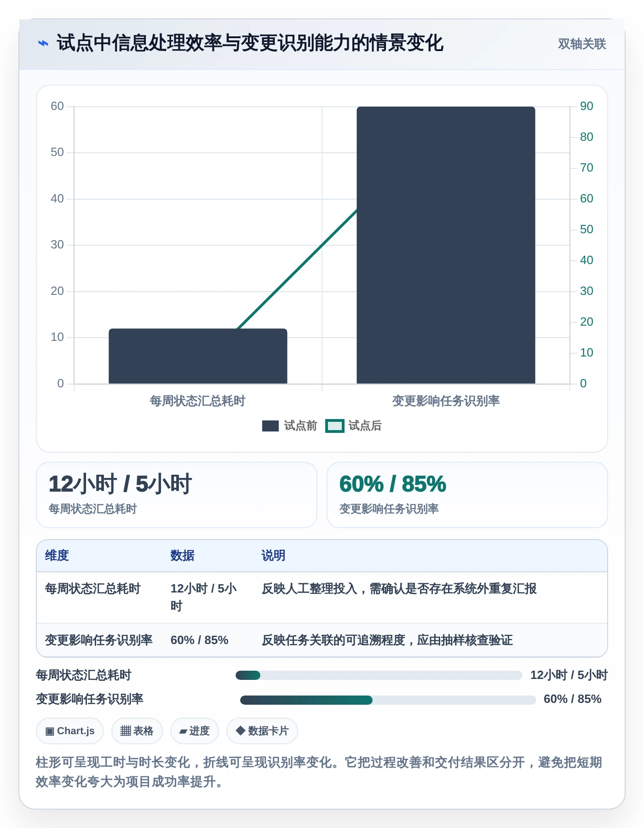Click the grid icon in 表格 chip
This screenshot has height=828, width=644.
pyautogui.click(x=126, y=731)
